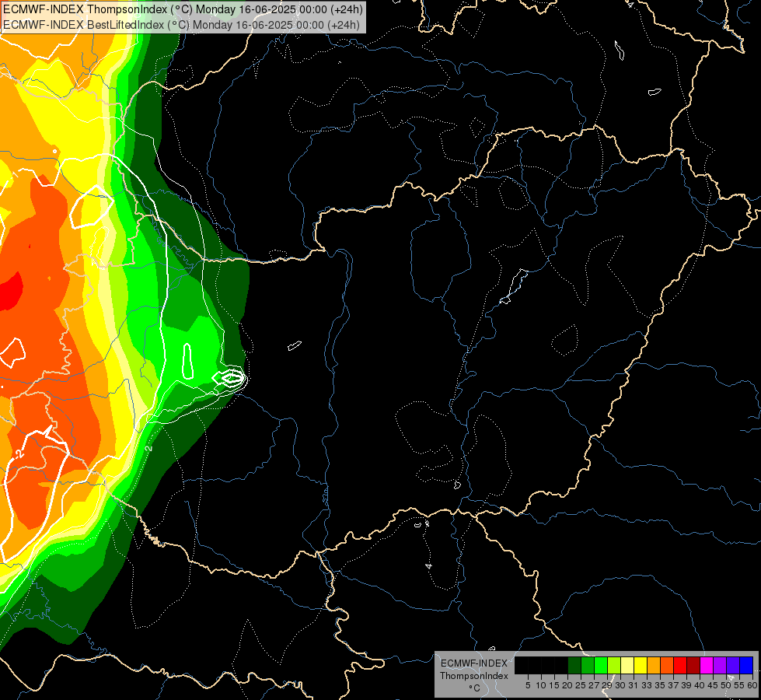
Task: Click the legend tick value 31
Action: pyautogui.click(x=634, y=685)
